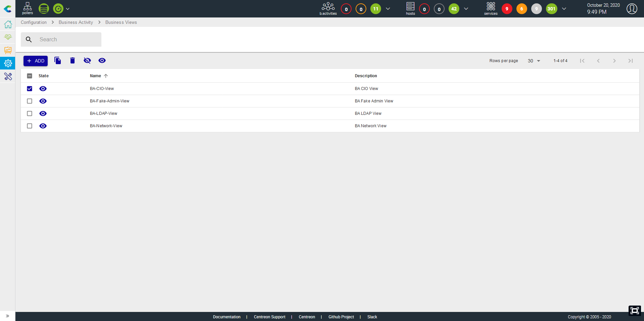Click the disable (crossed-eye) toolbar icon
Screen dimensions: 644x321
87,60
